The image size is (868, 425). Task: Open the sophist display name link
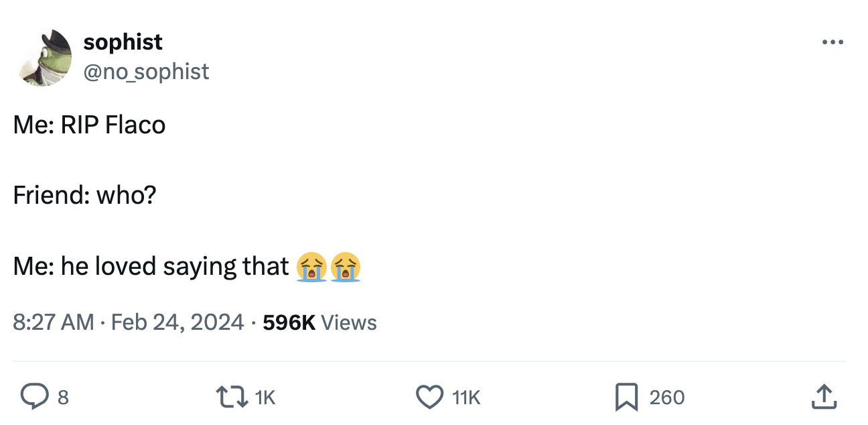click(x=123, y=42)
